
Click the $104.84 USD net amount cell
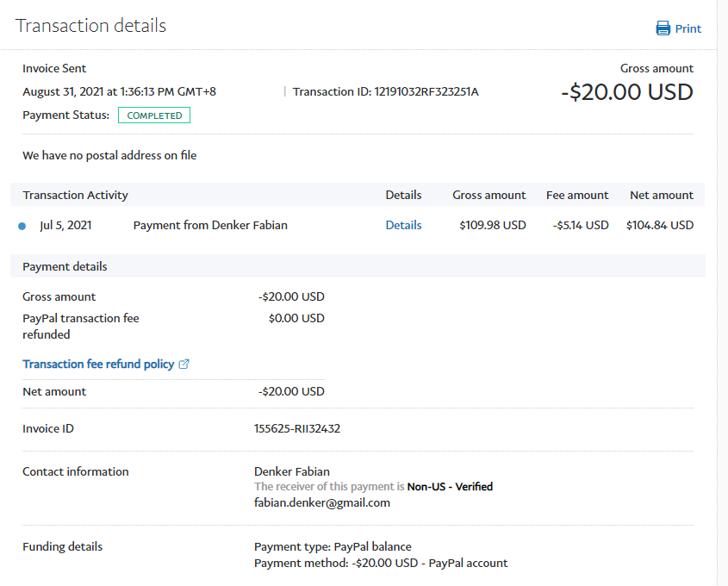tap(659, 225)
